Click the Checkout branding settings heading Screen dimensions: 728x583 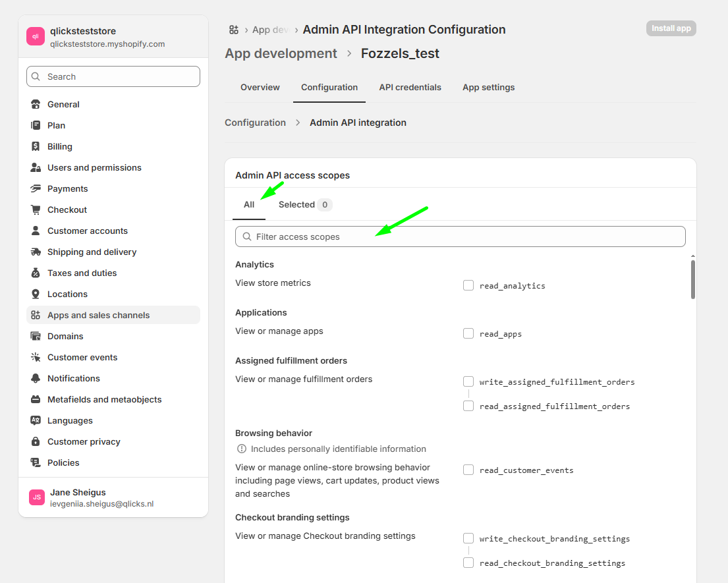[292, 518]
